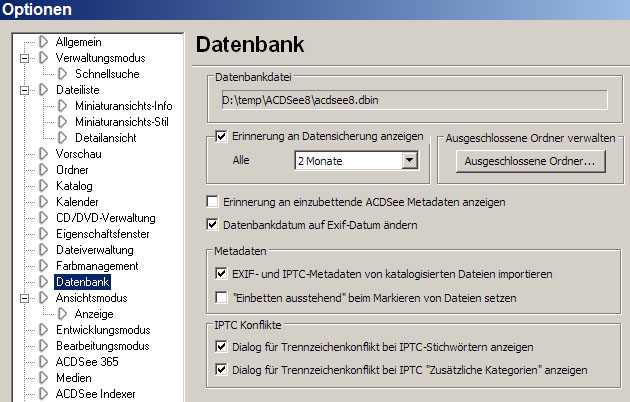The width and height of the screenshot is (630, 402).
Task: Click the Ausgeschlossene Ordner... button
Action: tap(529, 160)
